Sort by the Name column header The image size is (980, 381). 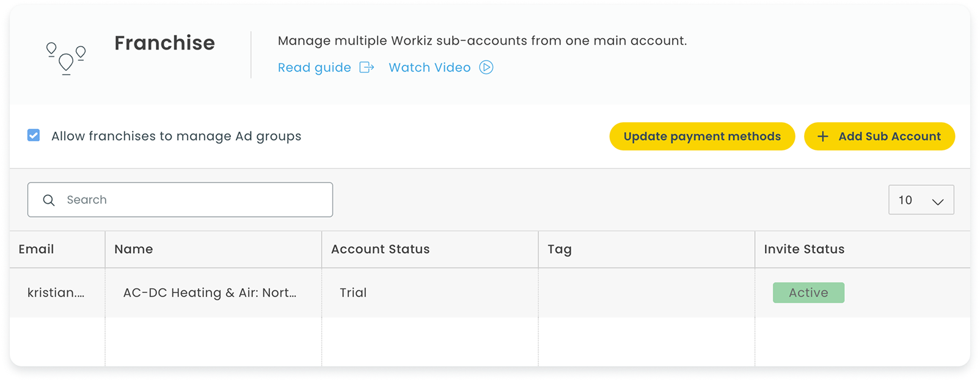[133, 249]
